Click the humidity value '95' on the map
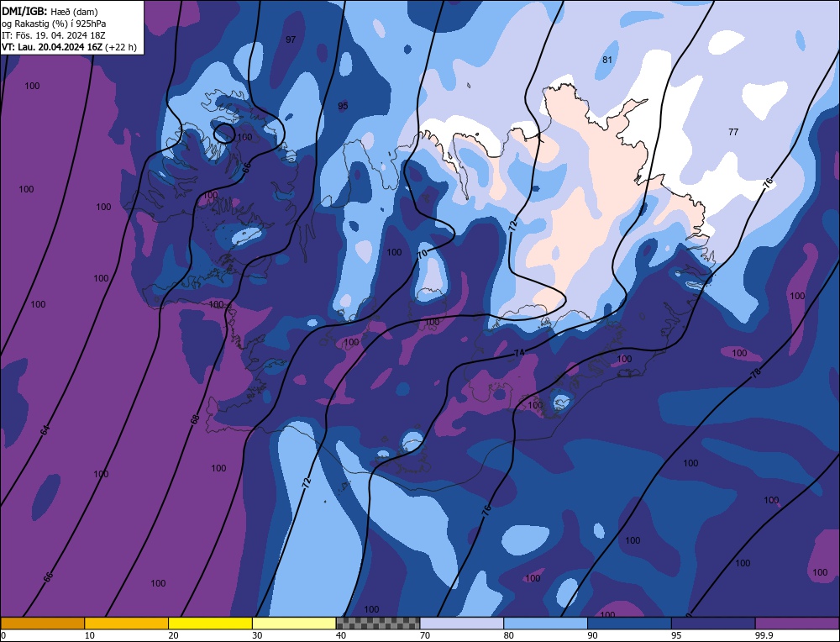The width and height of the screenshot is (840, 642). click(343, 106)
